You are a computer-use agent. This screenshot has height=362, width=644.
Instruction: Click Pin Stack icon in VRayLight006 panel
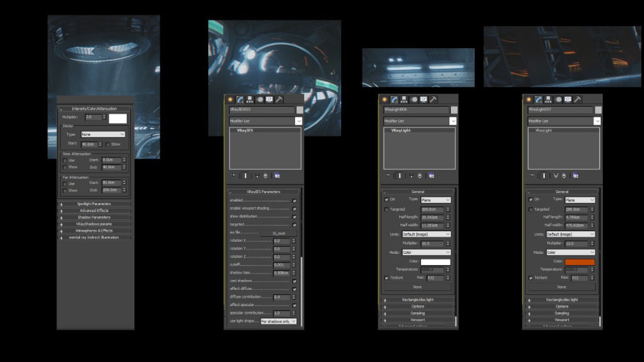(388, 175)
